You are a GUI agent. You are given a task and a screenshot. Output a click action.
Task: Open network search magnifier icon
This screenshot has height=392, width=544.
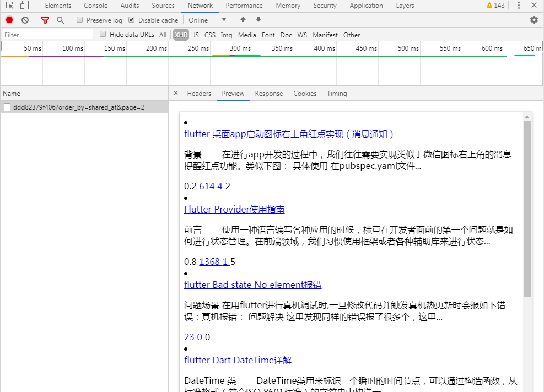[61, 20]
